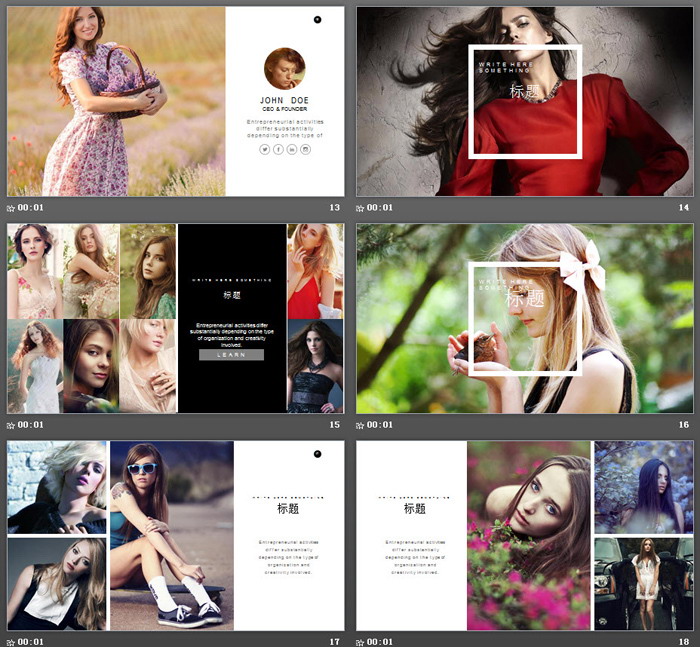Click the John Doe circular avatar photo
This screenshot has width=700, height=647.
tap(284, 68)
